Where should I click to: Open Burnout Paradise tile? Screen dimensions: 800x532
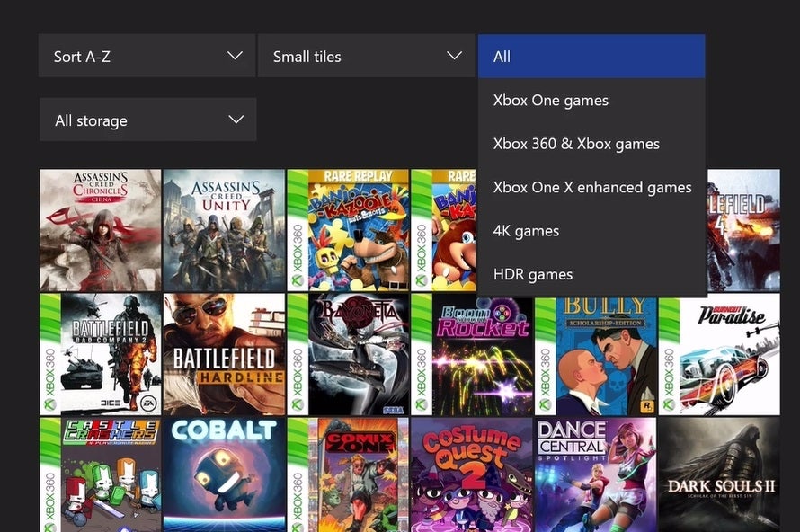[x=719, y=354]
